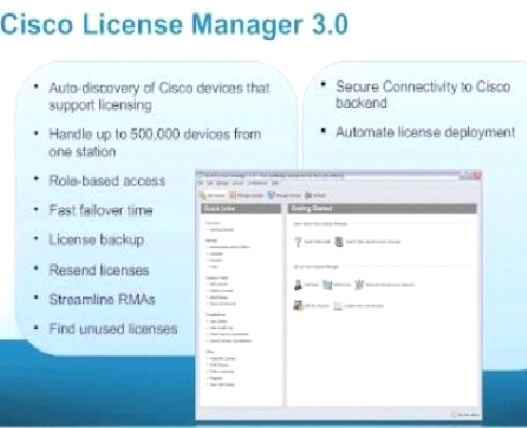Click the Quick Links panel header
The width and height of the screenshot is (527, 428).
coord(241,208)
